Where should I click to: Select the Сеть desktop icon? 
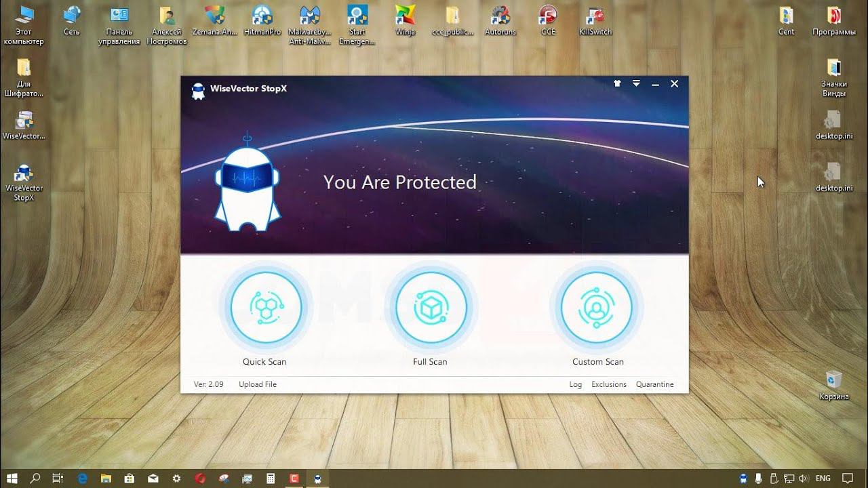click(x=71, y=20)
